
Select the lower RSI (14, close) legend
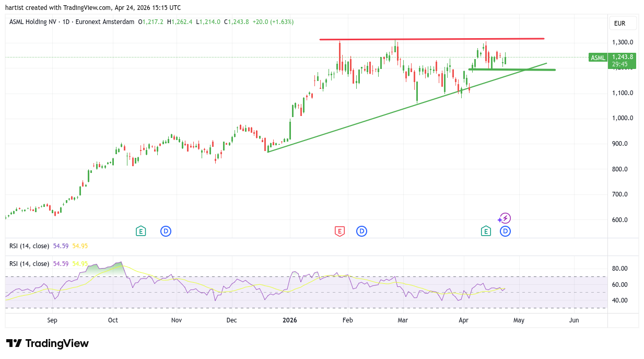29,264
